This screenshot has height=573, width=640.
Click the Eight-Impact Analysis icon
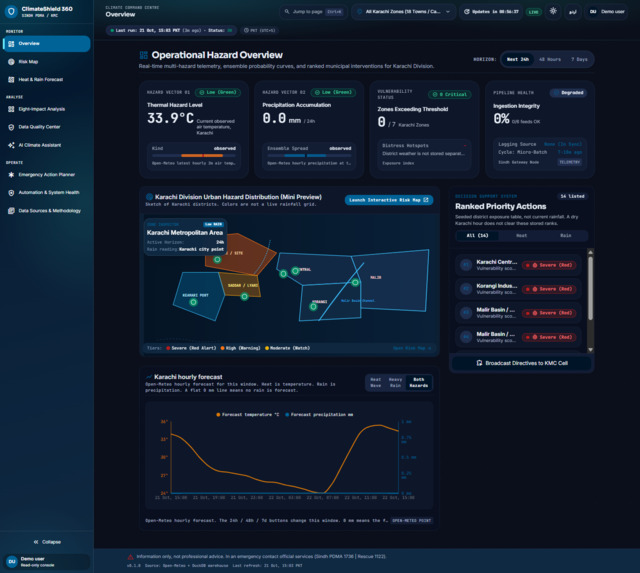coord(11,109)
